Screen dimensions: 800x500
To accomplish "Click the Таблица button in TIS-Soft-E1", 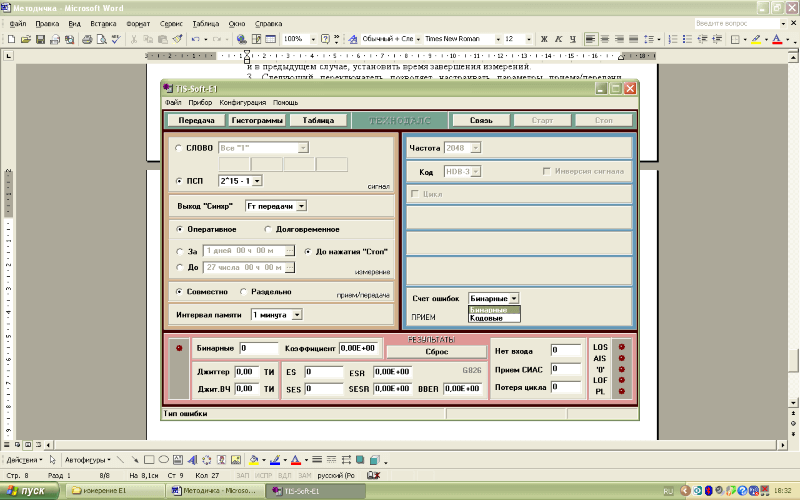I will (318, 120).
